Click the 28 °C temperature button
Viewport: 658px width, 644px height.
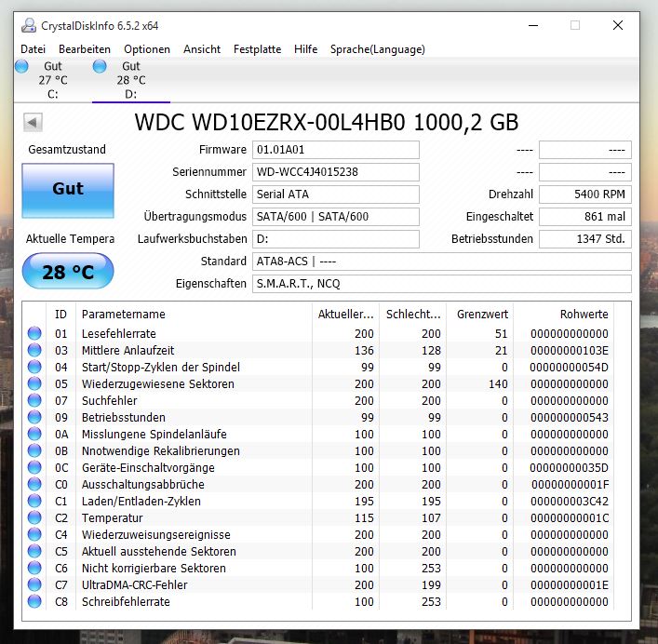pos(68,271)
